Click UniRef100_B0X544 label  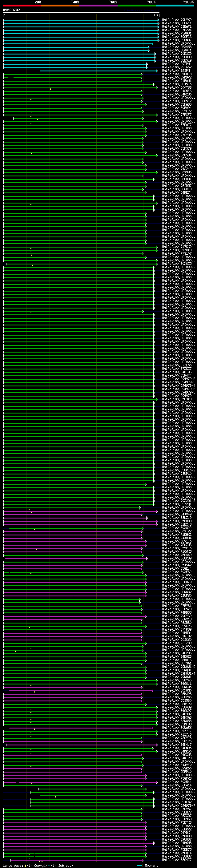pos(177,782)
